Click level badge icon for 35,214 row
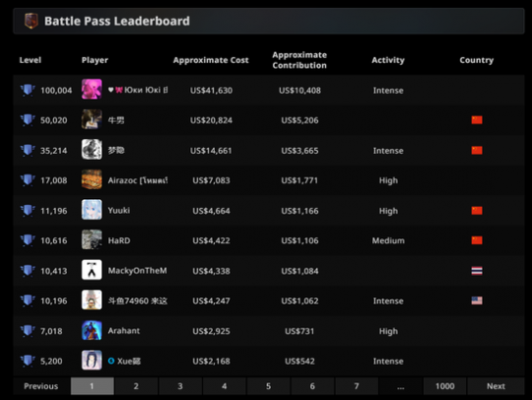 point(28,151)
